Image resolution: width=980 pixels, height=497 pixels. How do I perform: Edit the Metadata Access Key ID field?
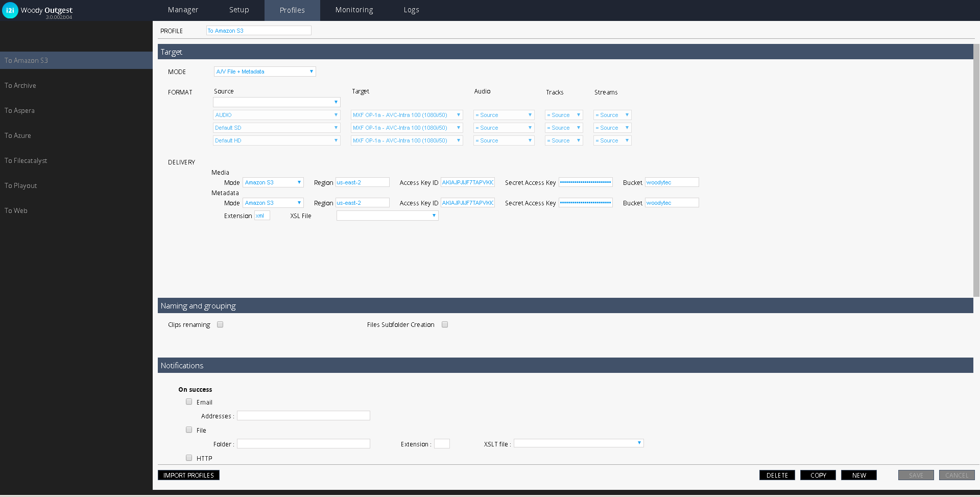(468, 203)
